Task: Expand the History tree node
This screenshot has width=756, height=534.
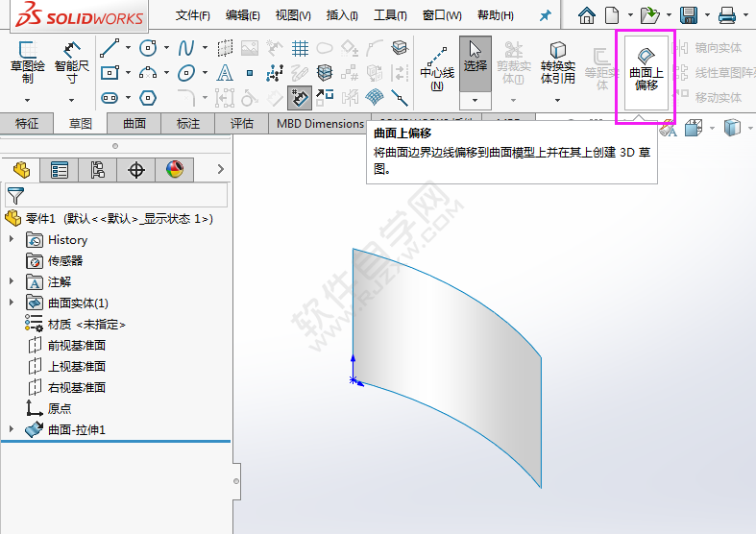Action: (12, 240)
